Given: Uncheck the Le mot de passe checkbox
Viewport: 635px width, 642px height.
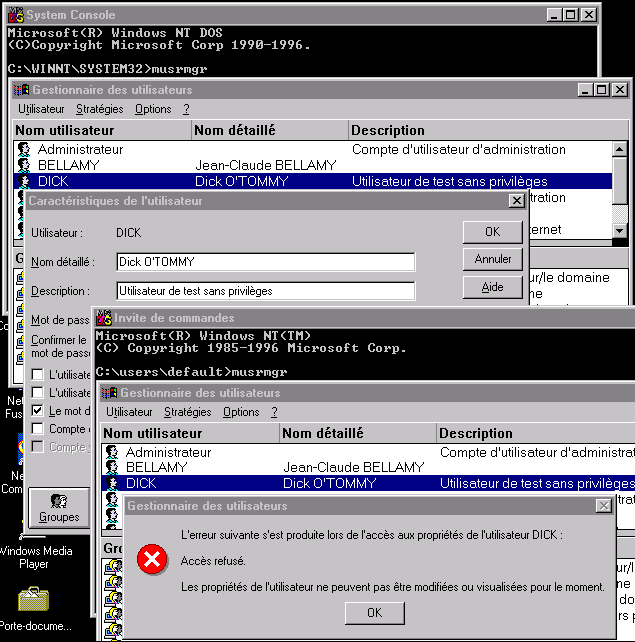Looking at the screenshot, I should click(x=37, y=411).
